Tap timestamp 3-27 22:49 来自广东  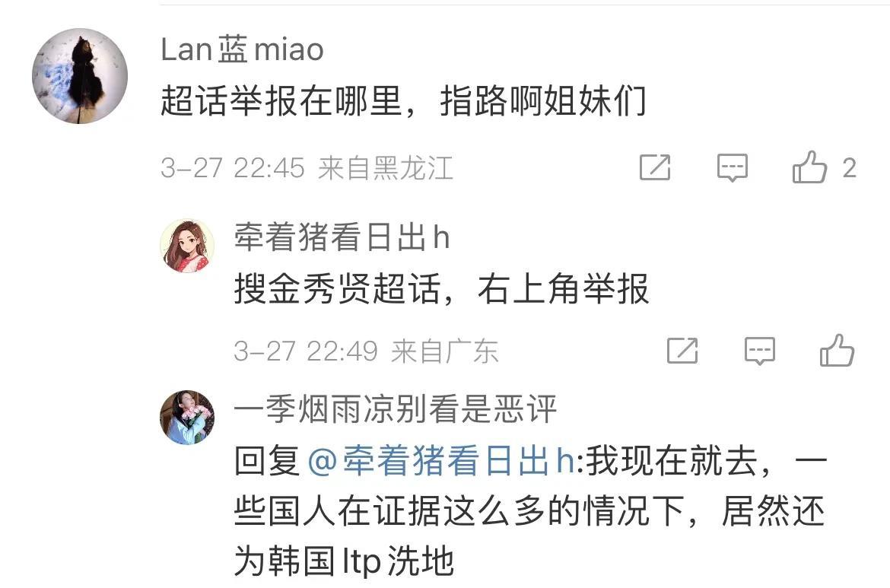(x=366, y=351)
